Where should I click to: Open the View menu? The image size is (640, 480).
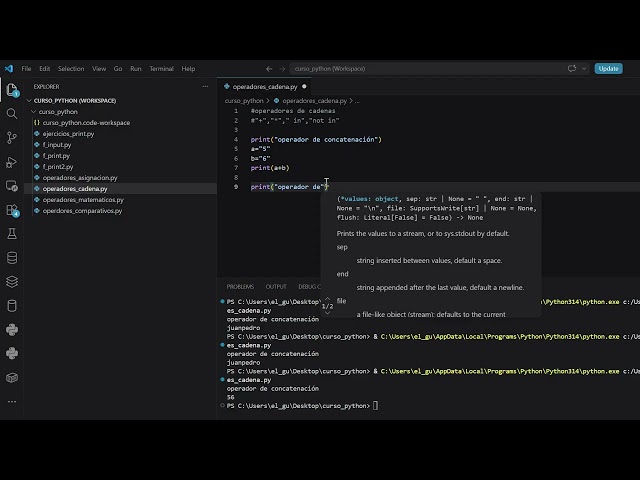99,69
